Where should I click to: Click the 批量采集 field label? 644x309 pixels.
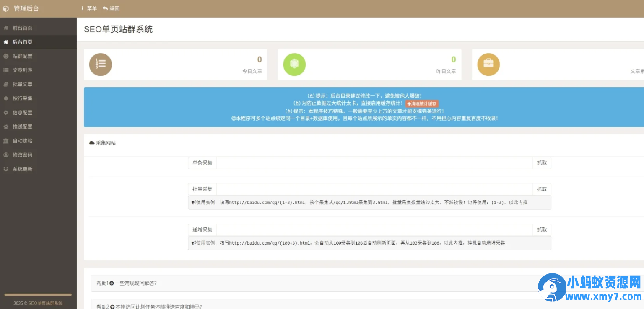point(203,189)
